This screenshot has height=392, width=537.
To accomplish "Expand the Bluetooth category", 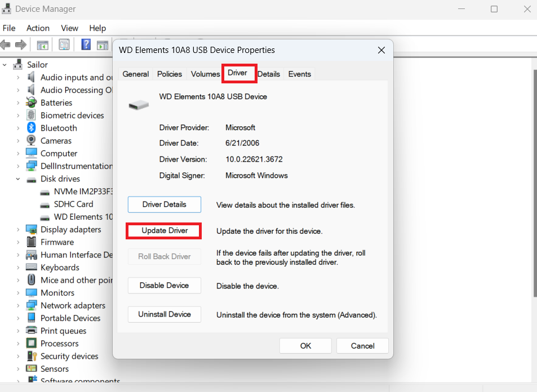I will pyautogui.click(x=18, y=128).
